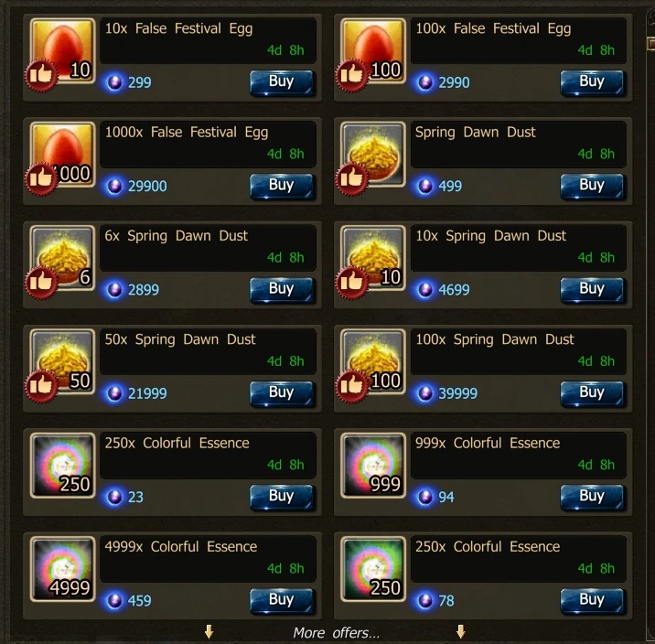Click the left down arrow beside More offers
This screenshot has width=655, height=644.
tap(209, 632)
